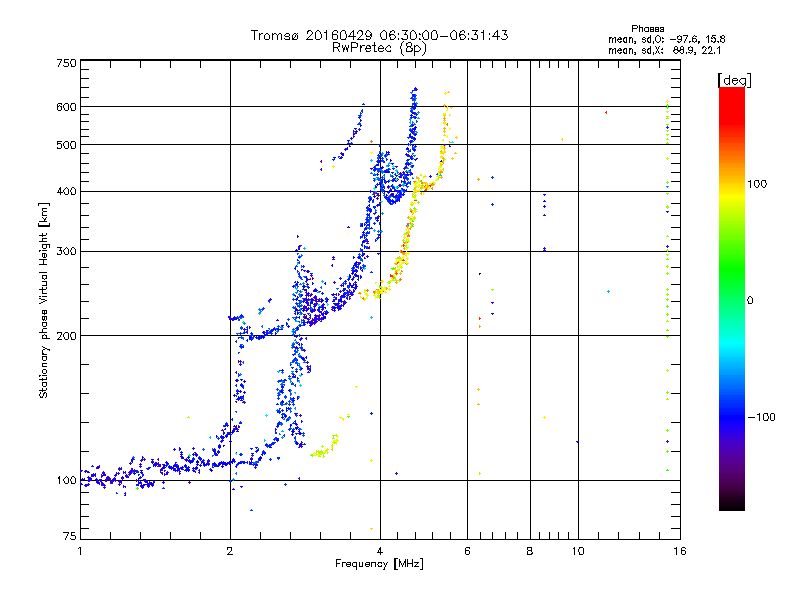Click the phase colorbar gradient
Screen dimensions: 800x600
732,298
